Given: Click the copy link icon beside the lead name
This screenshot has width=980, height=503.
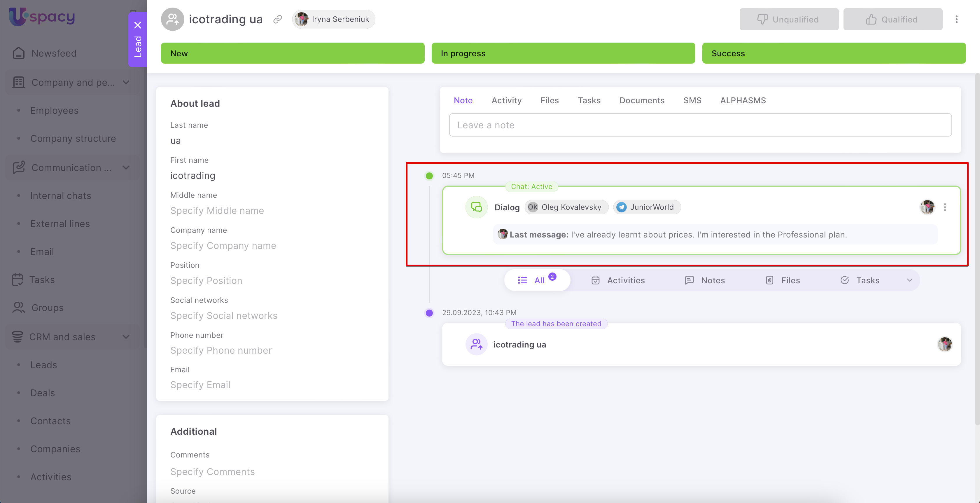Looking at the screenshot, I should click(278, 20).
